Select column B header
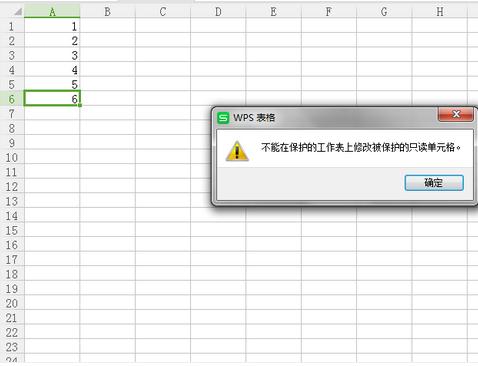Image resolution: width=478 pixels, height=366 pixels. coord(107,12)
